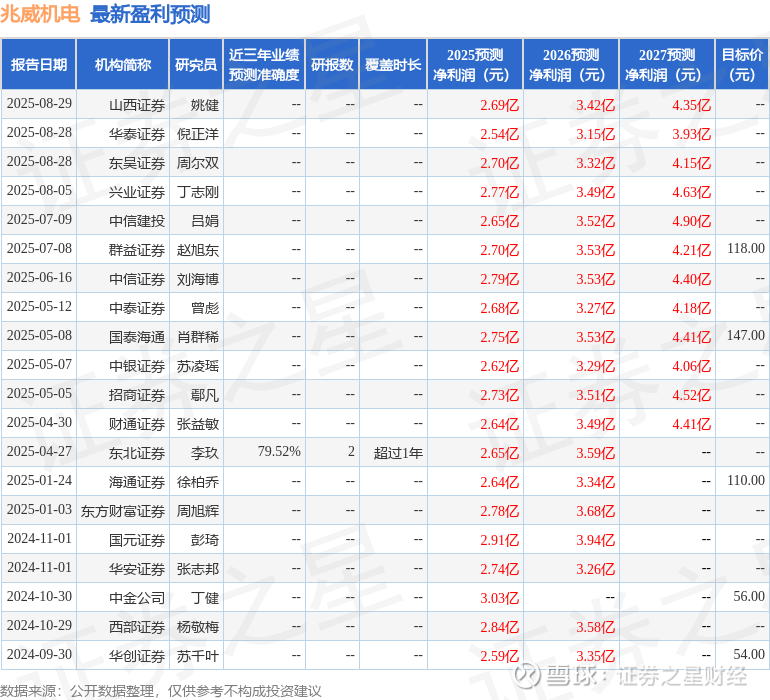Click analyst name 倪正洋
Viewport: 770px width, 700px height.
(197, 134)
